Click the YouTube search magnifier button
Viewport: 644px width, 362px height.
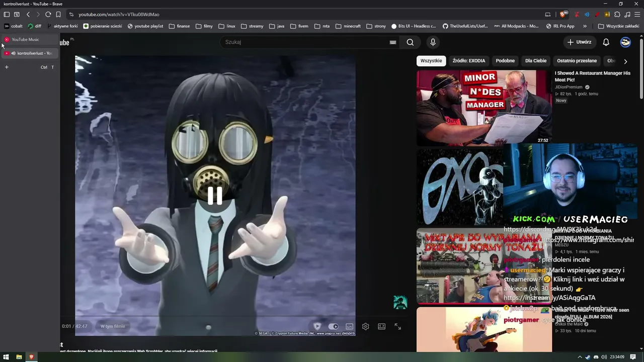click(x=410, y=42)
